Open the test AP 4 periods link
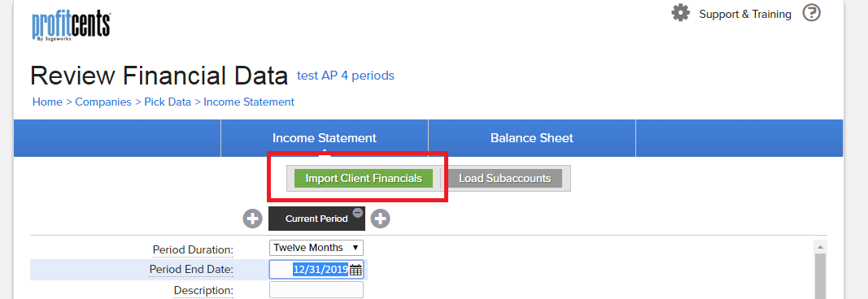The height and width of the screenshot is (299, 868). coord(346,76)
